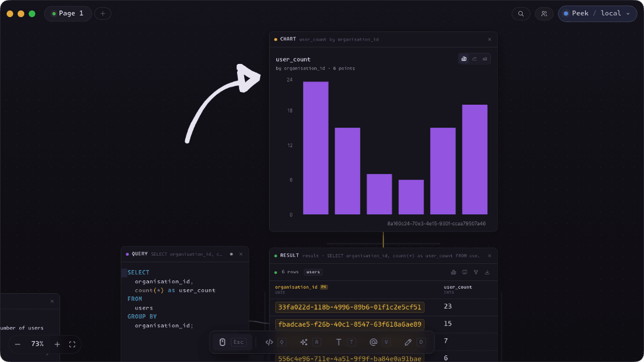Zoom in with the plus button

[57, 344]
